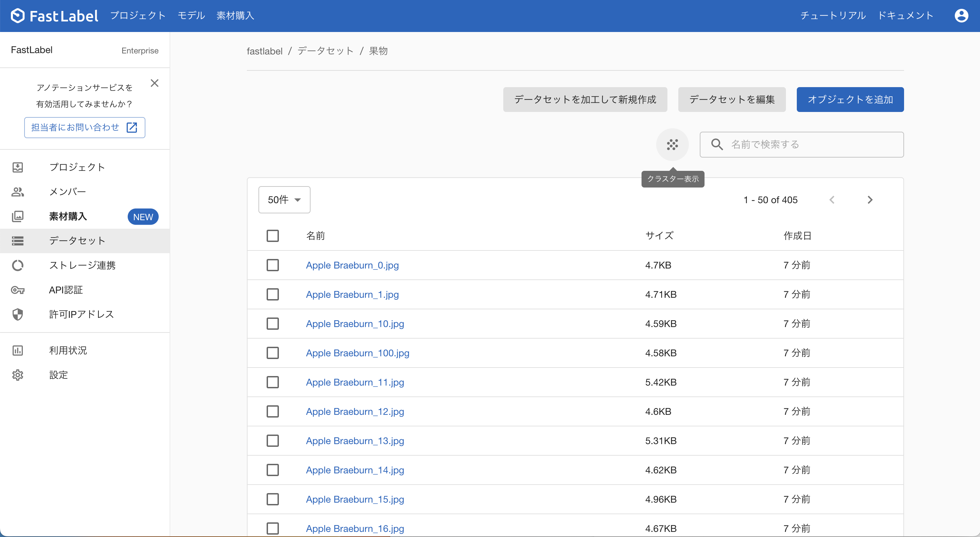Open Apple Braeburn_100.jpg file link
Viewport: 980px width, 537px height.
pos(357,353)
